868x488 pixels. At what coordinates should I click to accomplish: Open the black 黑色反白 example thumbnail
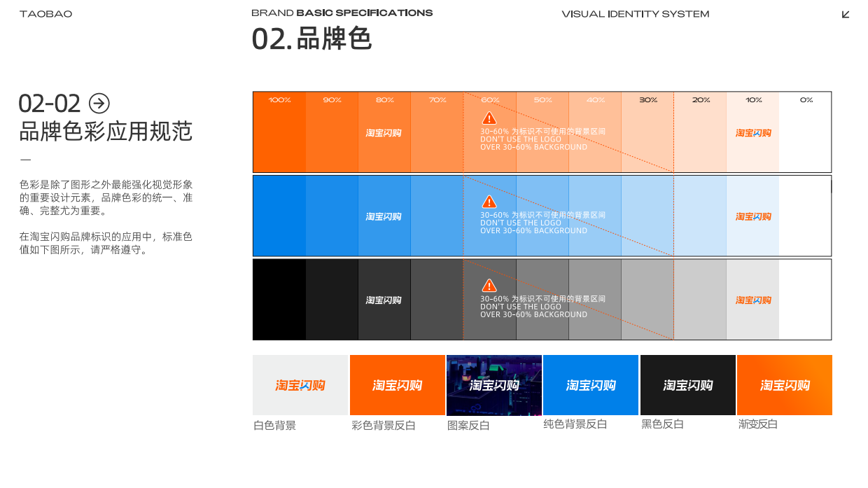click(688, 385)
